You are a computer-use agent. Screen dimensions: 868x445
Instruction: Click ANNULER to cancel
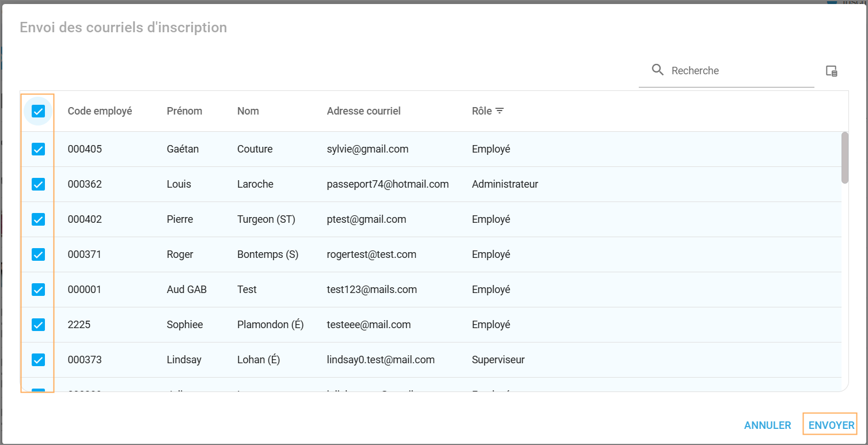pos(767,425)
